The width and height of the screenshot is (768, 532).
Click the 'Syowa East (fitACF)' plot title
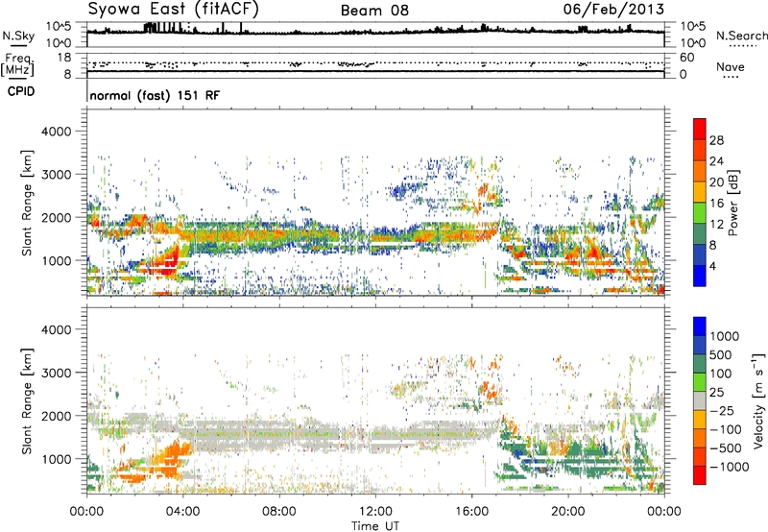[174, 10]
